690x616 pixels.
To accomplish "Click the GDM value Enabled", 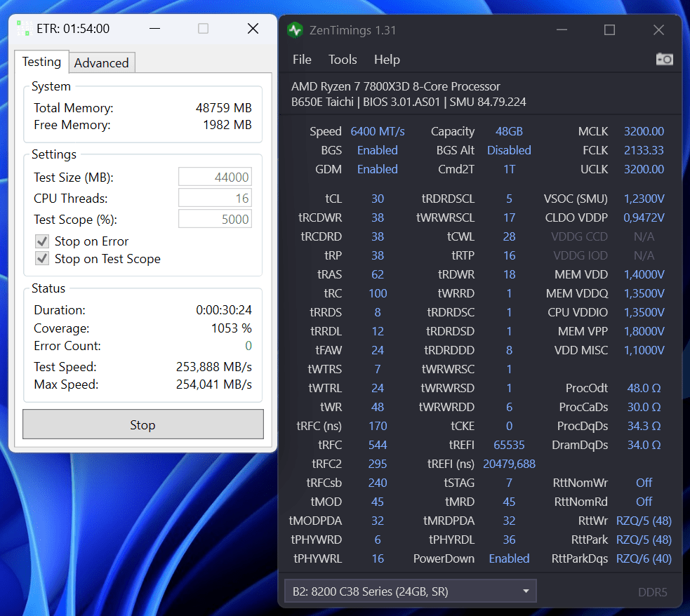I will point(378,169).
